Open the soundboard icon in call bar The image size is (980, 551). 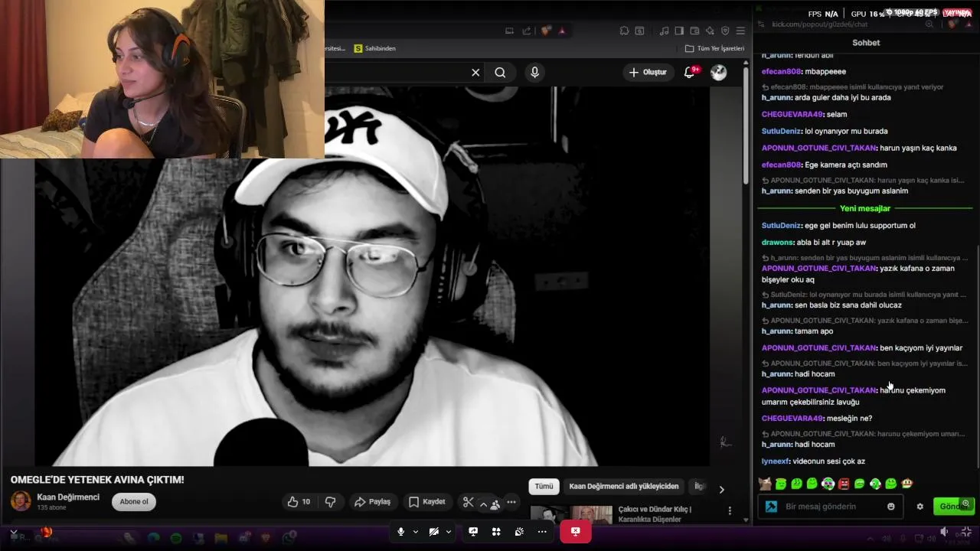click(519, 531)
